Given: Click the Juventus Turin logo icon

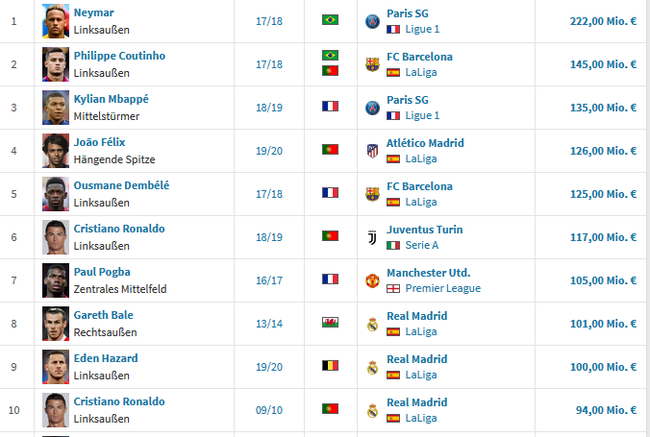Looking at the screenshot, I should [x=372, y=237].
